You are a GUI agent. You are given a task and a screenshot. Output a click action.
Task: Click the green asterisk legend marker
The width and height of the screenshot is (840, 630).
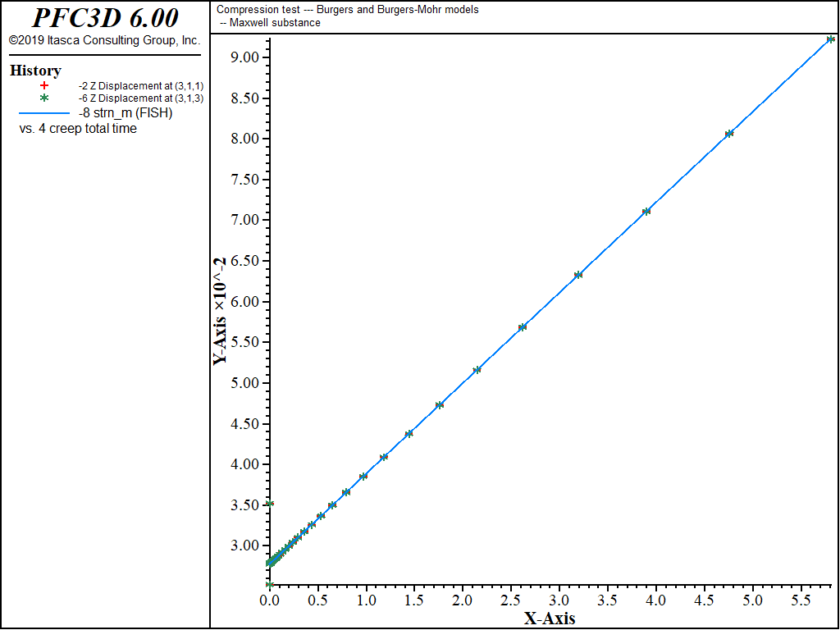44,98
